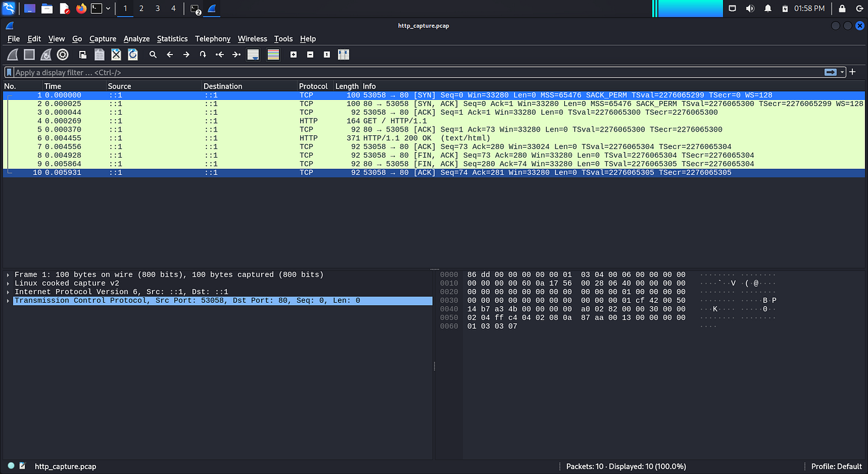Image resolution: width=868 pixels, height=474 pixels.
Task: Save this capture file icon
Action: coord(99,55)
